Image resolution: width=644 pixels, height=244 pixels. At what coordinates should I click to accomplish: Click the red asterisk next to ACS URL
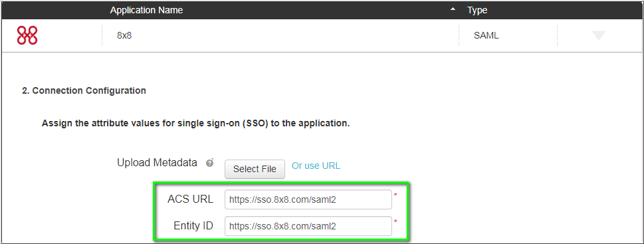[x=395, y=195]
